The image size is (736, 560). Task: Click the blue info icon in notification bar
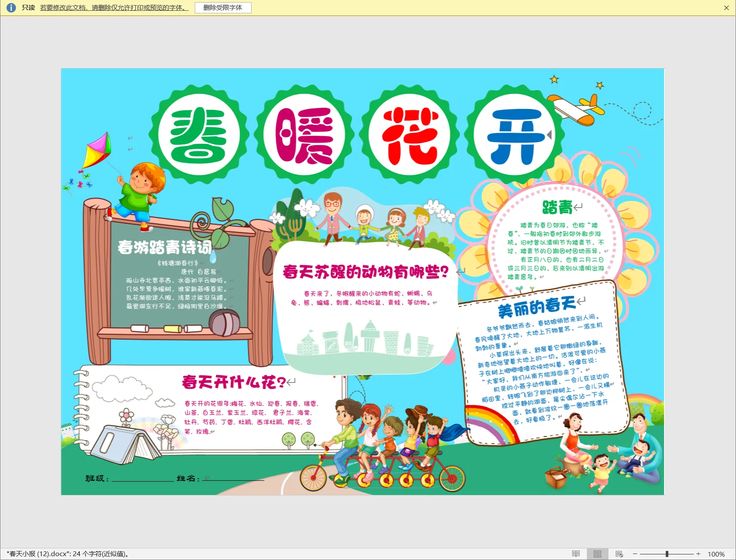click(x=11, y=8)
